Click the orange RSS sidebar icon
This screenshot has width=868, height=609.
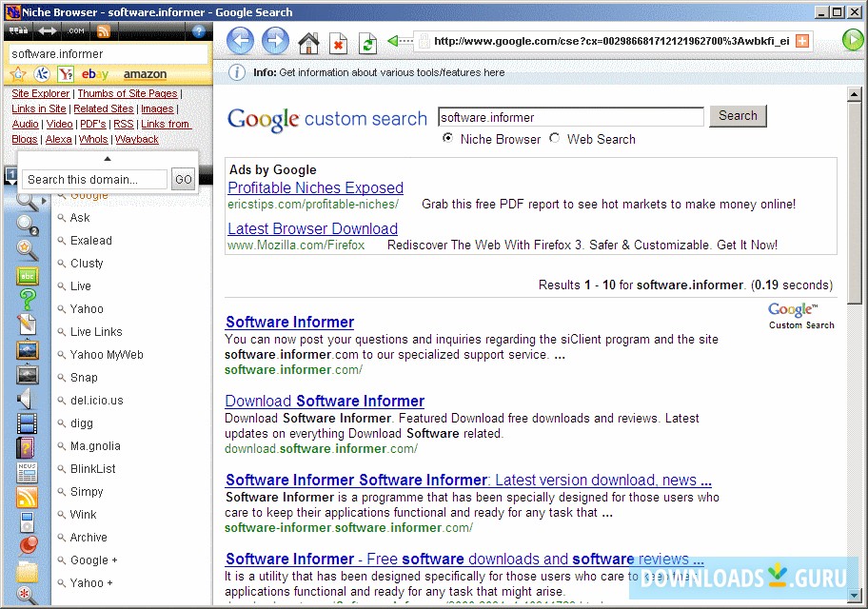[27, 497]
